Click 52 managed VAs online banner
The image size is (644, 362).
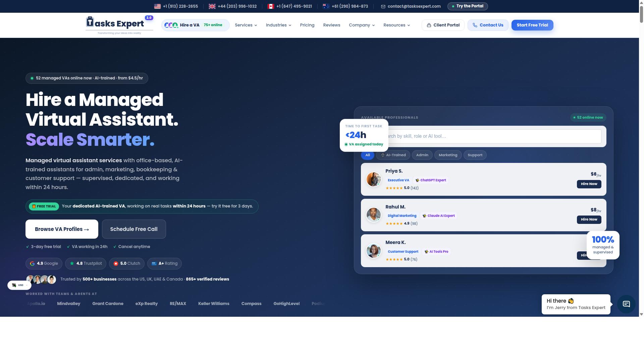point(87,78)
